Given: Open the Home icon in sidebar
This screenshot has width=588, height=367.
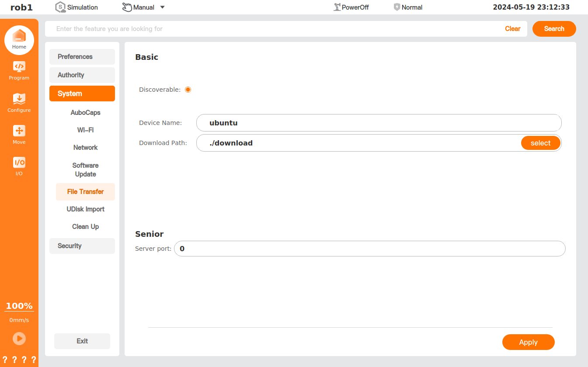Looking at the screenshot, I should 19,36.
